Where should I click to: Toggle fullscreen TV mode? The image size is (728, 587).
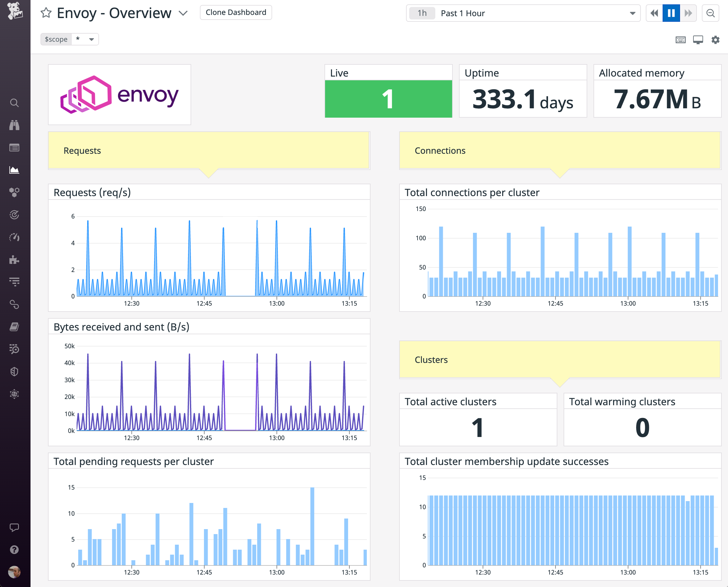click(x=697, y=40)
